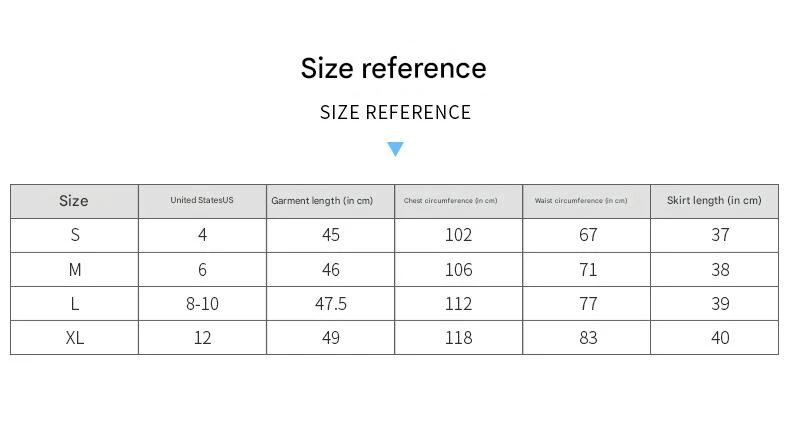Click the skirt length '40' cell

[720, 338]
